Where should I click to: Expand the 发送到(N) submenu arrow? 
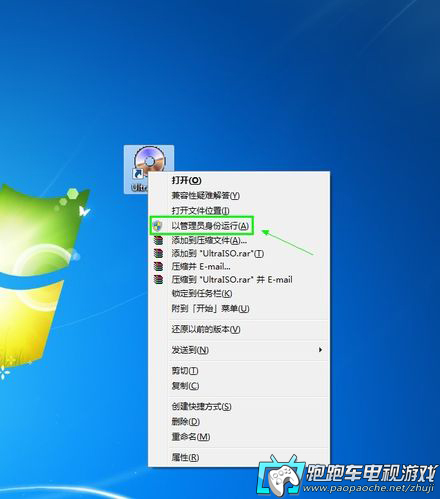(320, 350)
